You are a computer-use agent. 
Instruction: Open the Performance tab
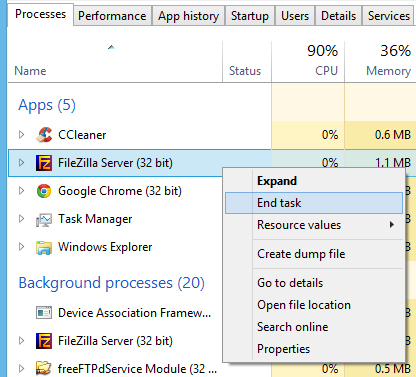[x=112, y=16]
